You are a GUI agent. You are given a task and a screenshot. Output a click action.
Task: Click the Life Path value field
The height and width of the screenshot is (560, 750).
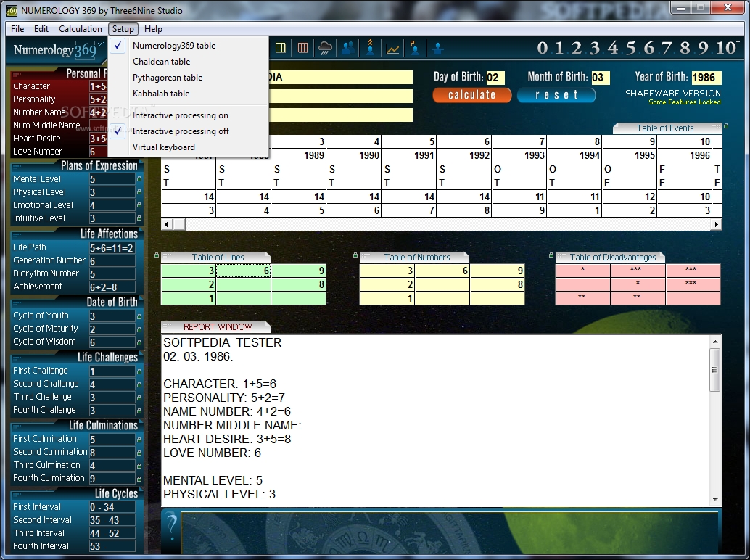coord(112,247)
